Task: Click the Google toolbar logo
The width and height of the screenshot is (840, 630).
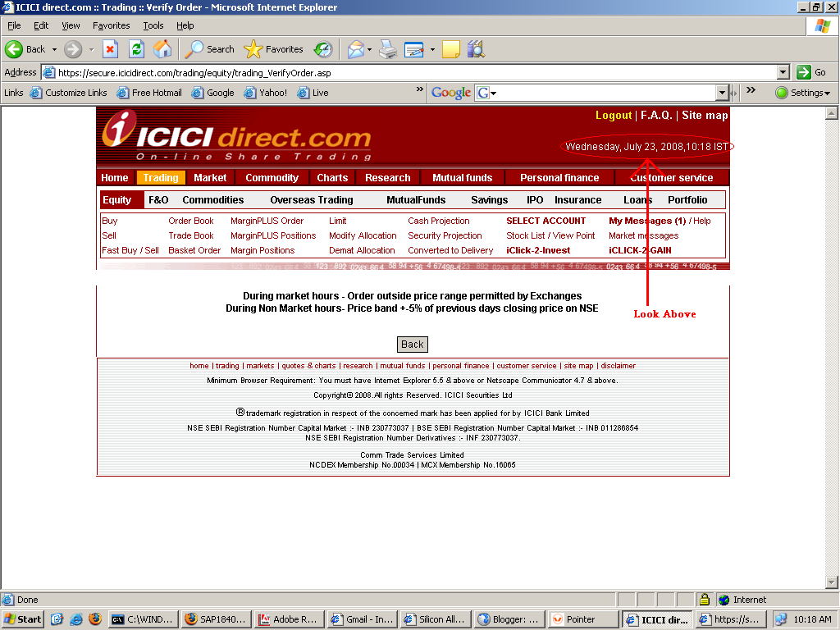Action: [x=451, y=93]
